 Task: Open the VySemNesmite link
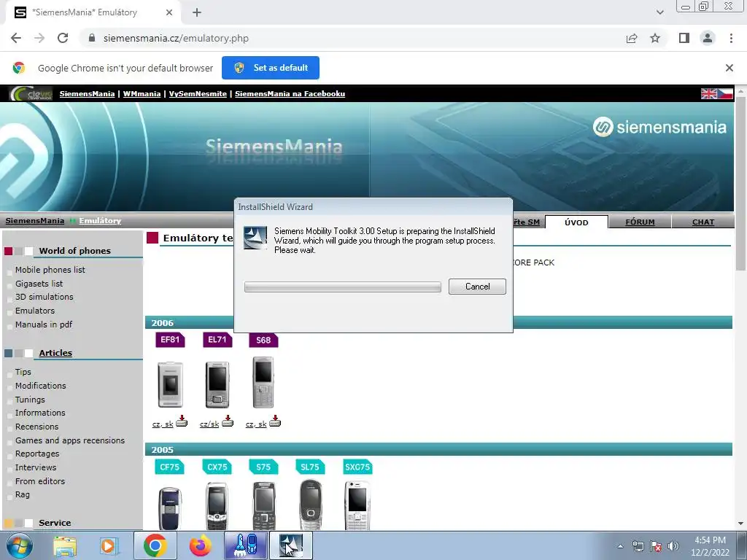[198, 94]
